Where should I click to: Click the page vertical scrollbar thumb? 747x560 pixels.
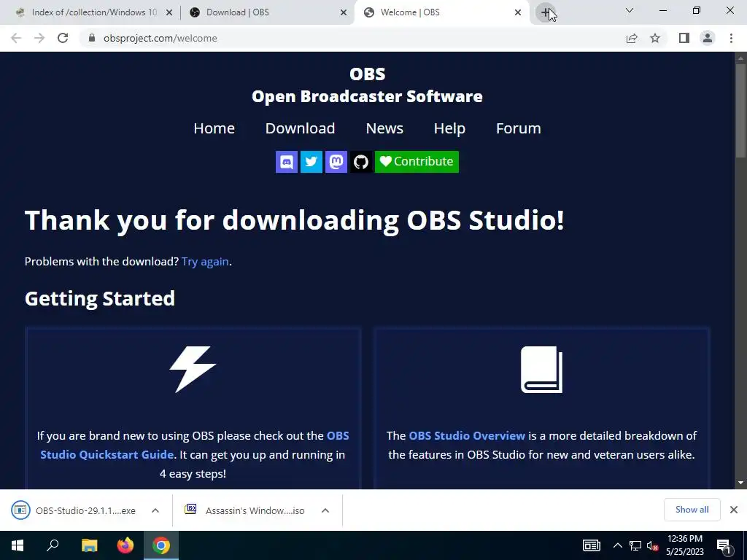[x=740, y=111]
